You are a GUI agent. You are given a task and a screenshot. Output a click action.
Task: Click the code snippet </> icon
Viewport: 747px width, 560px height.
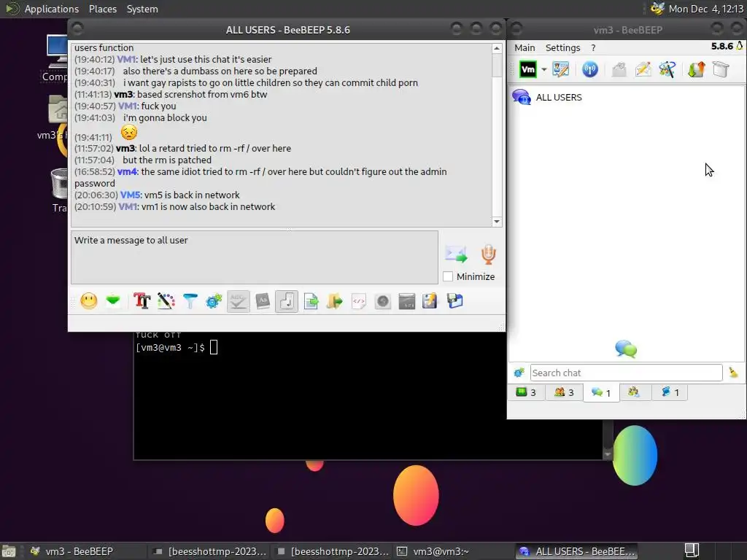click(x=359, y=301)
